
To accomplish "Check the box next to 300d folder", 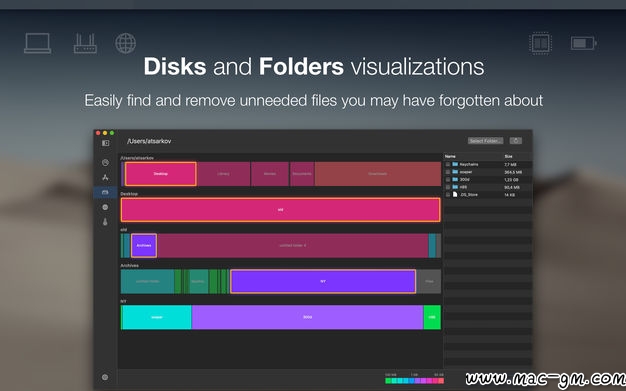I will 448,180.
